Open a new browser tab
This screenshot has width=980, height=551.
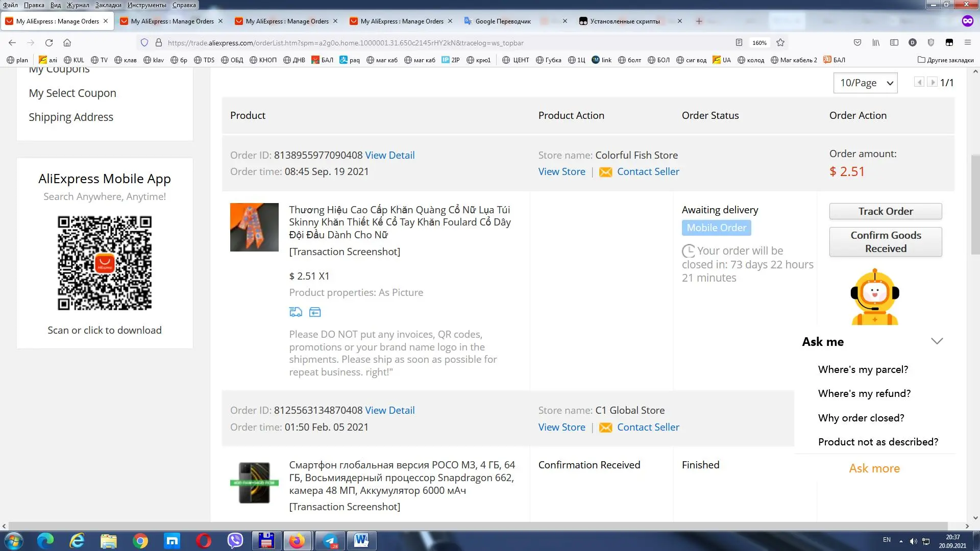699,21
